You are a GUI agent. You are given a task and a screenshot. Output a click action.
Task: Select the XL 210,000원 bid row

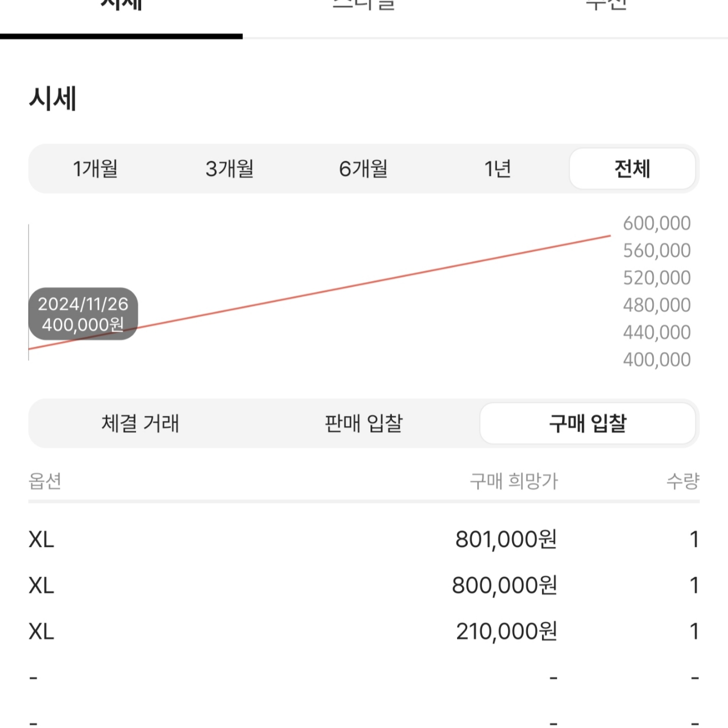[364, 631]
